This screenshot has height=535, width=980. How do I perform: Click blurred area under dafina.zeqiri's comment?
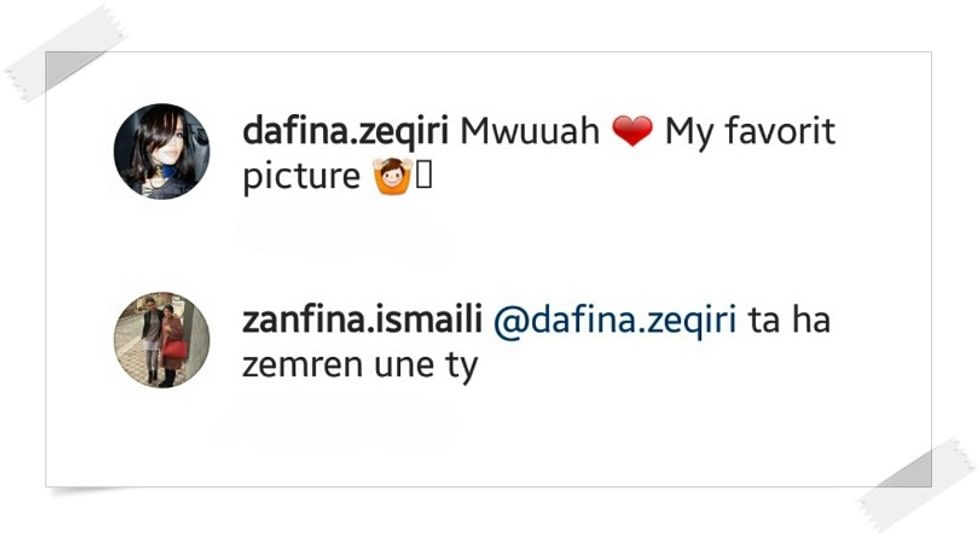pos(342,235)
